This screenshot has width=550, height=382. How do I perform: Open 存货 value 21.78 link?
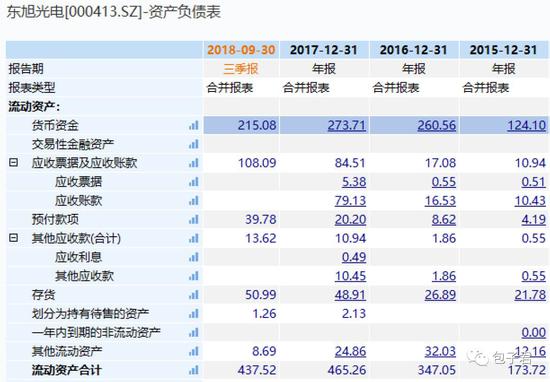(530, 295)
